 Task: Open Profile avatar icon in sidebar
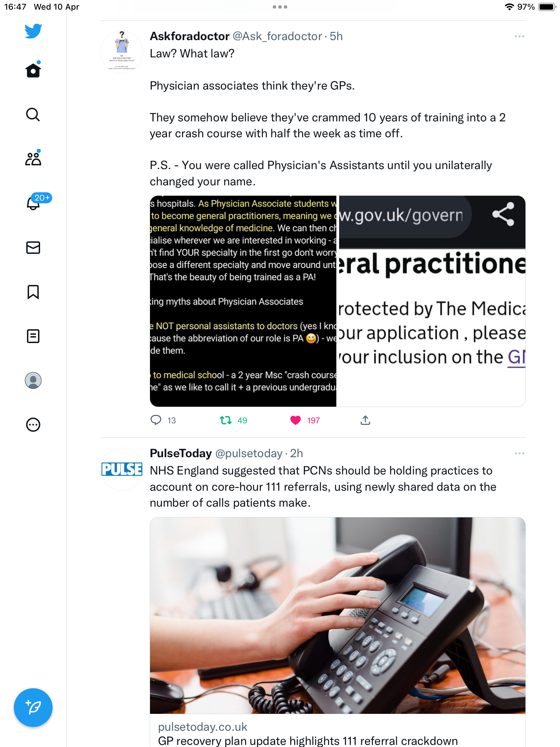[33, 380]
